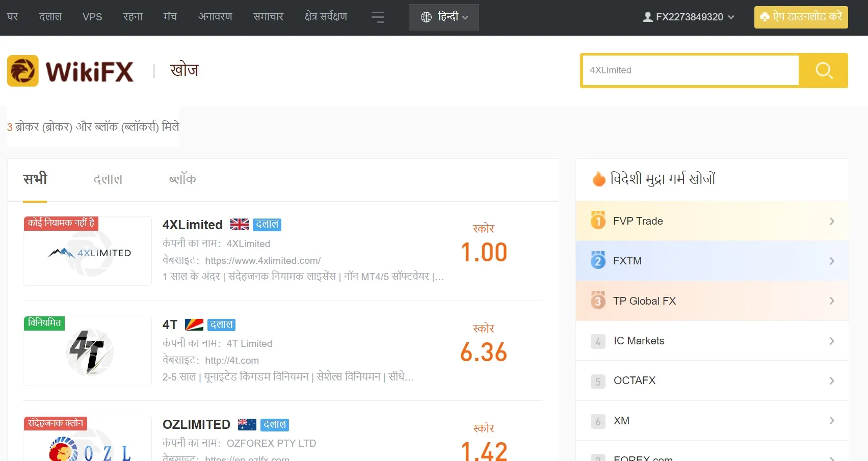
Task: Open the hamburger menu icon
Action: [x=378, y=17]
